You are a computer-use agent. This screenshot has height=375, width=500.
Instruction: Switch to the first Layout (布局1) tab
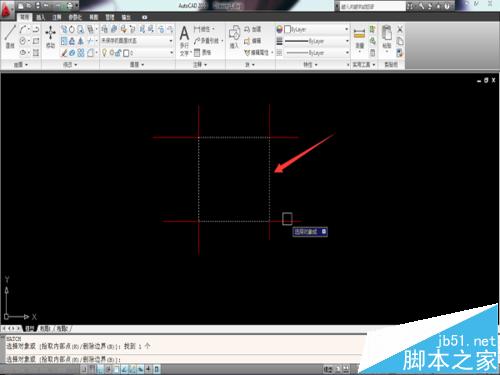45,329
